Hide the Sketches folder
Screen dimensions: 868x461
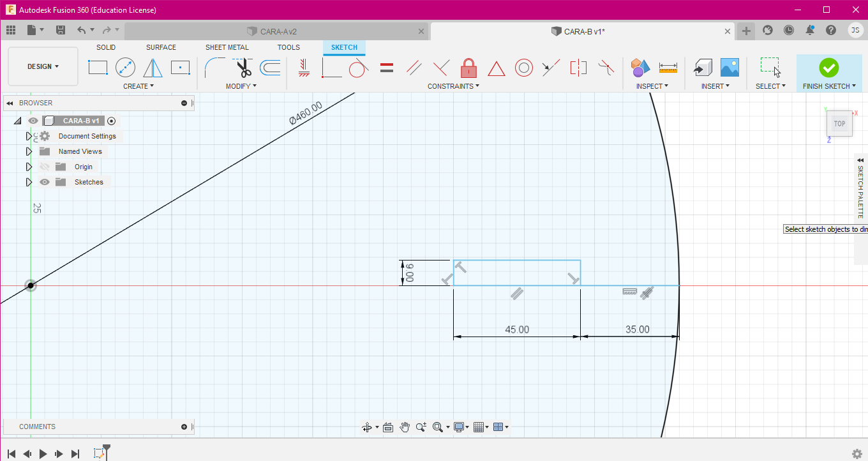click(x=45, y=182)
